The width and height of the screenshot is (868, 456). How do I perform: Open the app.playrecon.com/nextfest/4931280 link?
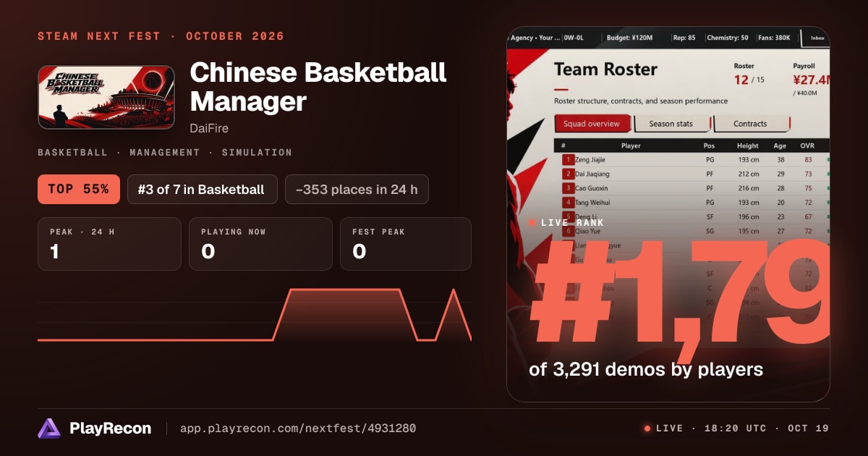pyautogui.click(x=298, y=428)
